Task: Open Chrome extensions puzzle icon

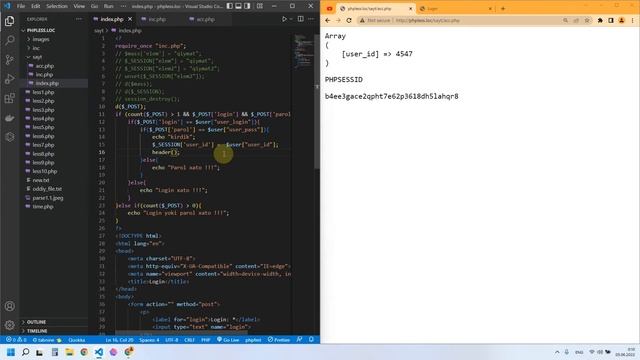Action: pos(600,20)
